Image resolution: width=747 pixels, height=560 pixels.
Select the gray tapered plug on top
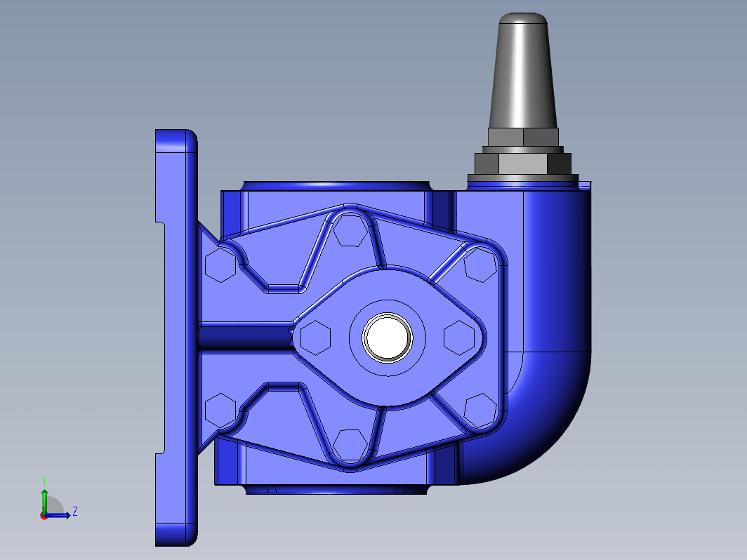click(x=523, y=70)
